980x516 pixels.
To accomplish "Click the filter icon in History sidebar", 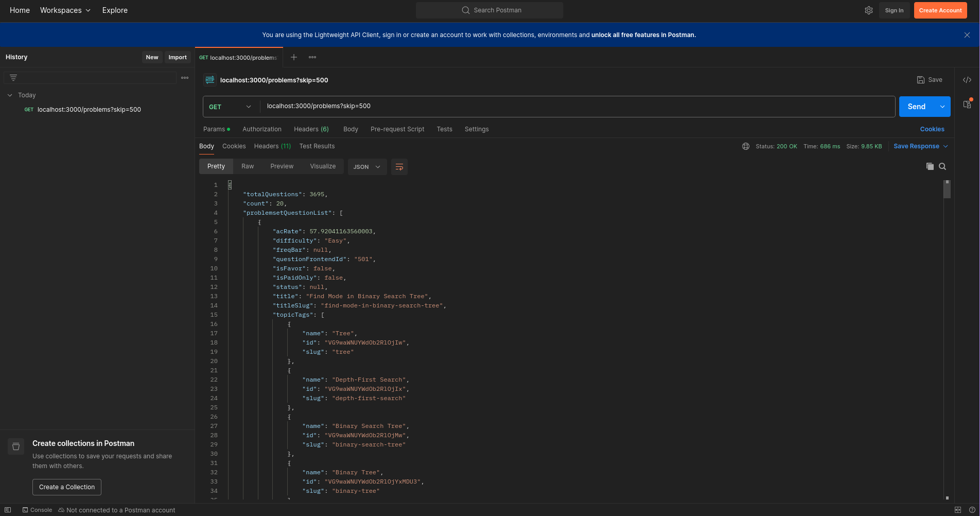I will click(13, 78).
